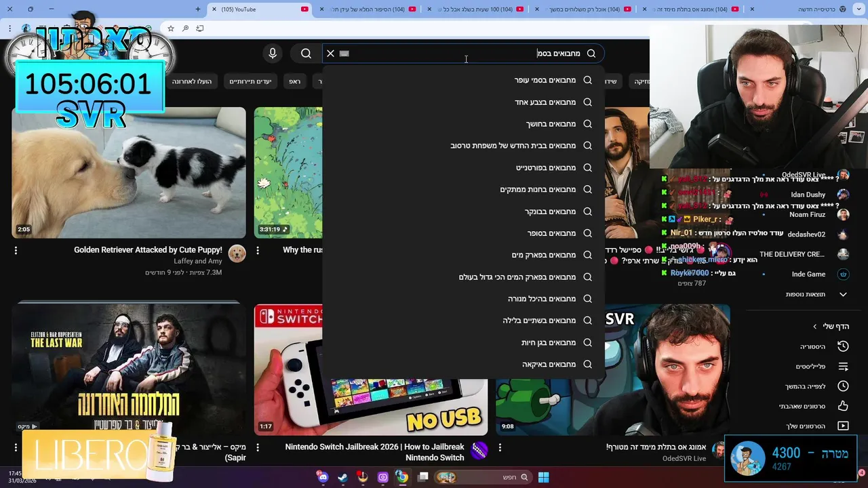Screen dimensions: 868x488
Task: Open סרטונים שאהבתי liked videos item
Action: (814, 406)
